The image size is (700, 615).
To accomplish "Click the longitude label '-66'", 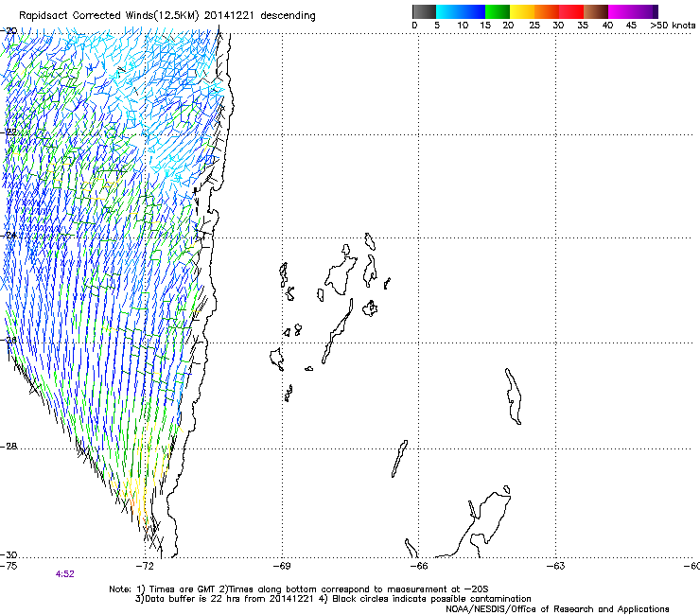I will click(x=419, y=566).
